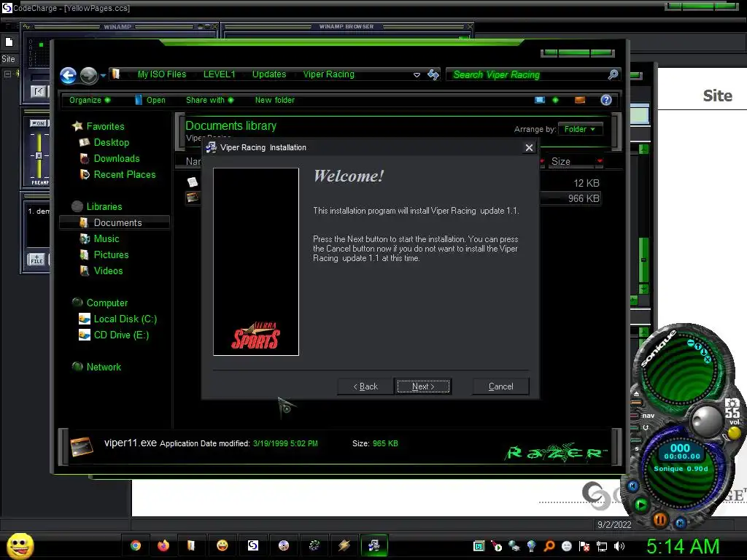The width and height of the screenshot is (747, 560).
Task: Select Viper Racing breadcrumb in address bar
Action: (x=329, y=74)
